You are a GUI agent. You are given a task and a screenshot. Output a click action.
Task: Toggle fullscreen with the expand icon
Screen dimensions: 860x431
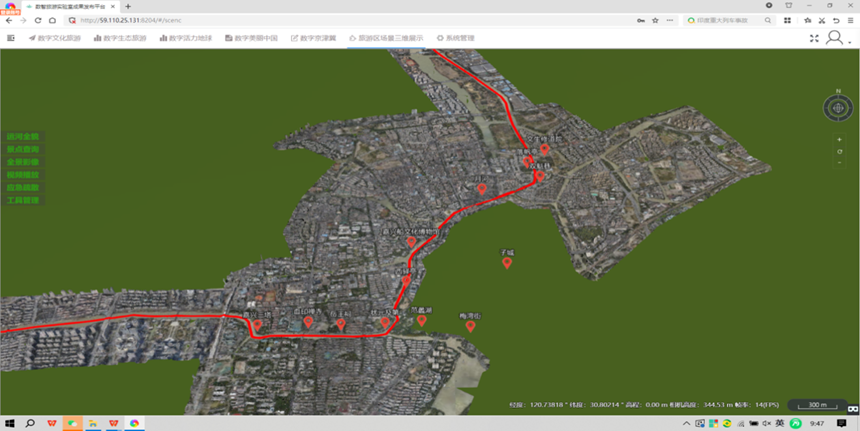pos(813,38)
